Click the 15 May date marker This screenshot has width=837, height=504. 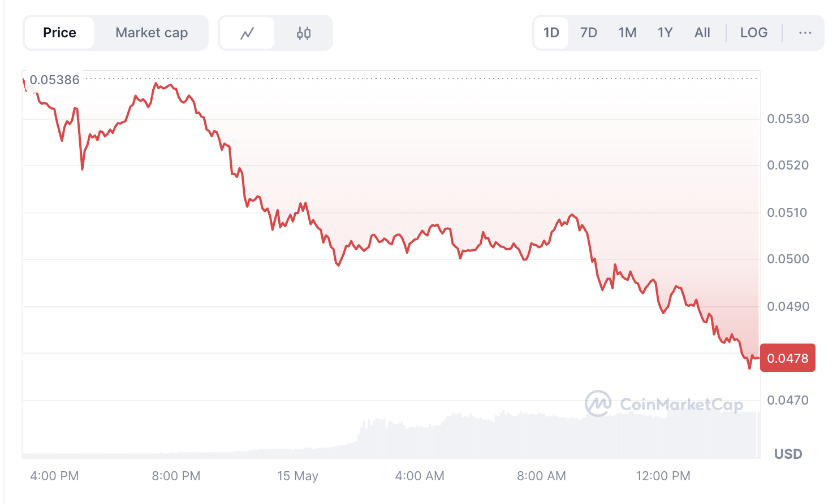(x=297, y=476)
